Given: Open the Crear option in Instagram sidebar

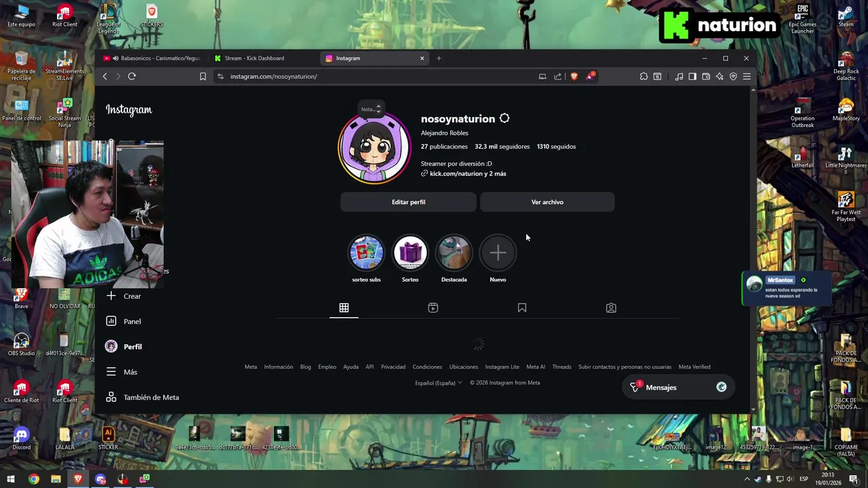Looking at the screenshot, I should click(x=123, y=296).
